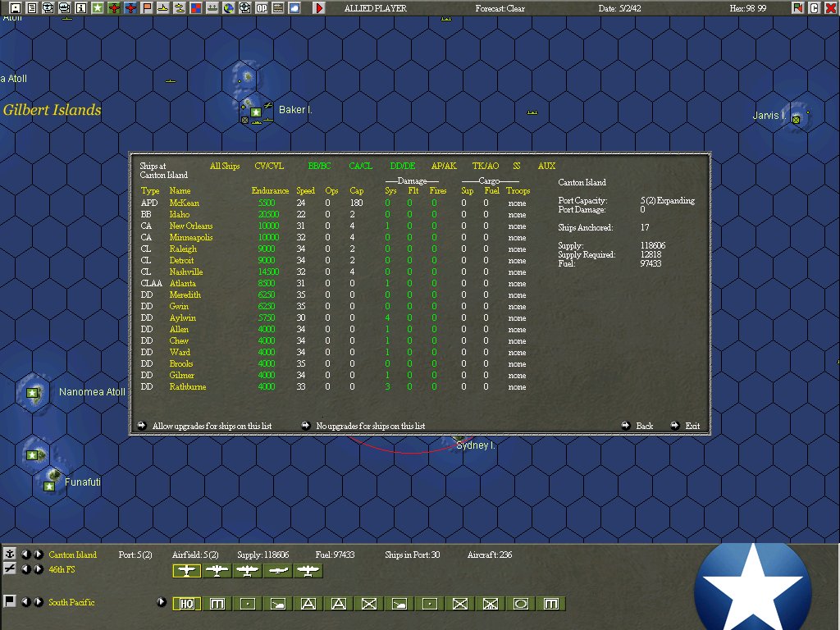840x630 pixels.
Task: Sort by the Speed column header
Action: (305, 190)
